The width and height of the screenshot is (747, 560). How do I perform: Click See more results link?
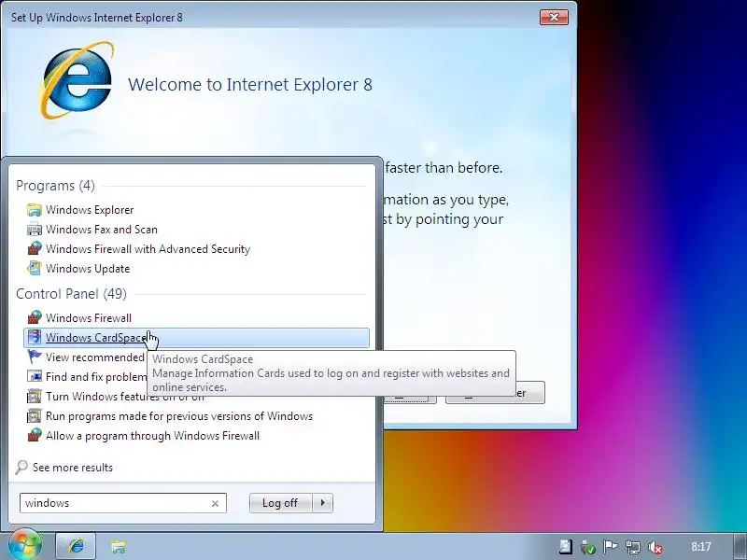[x=73, y=468]
